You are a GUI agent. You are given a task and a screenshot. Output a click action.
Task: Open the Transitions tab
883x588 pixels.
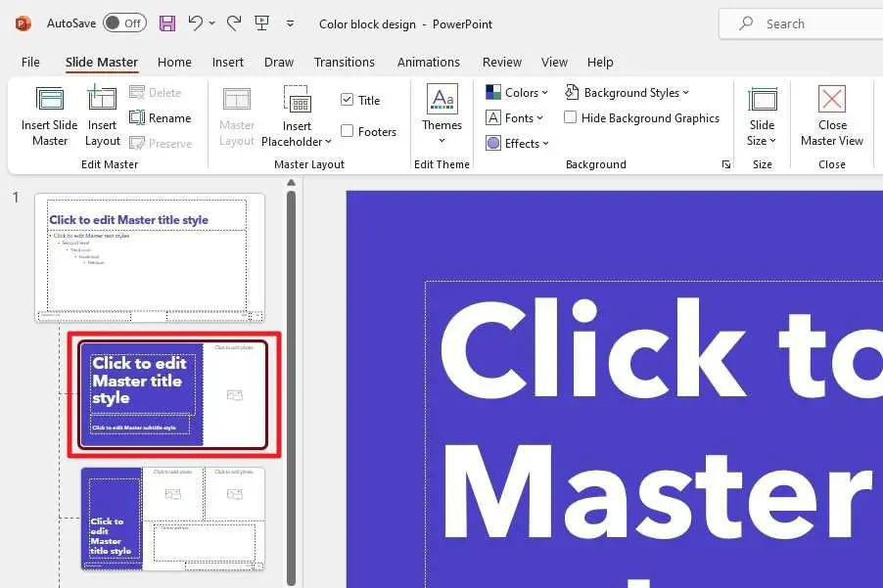click(344, 62)
